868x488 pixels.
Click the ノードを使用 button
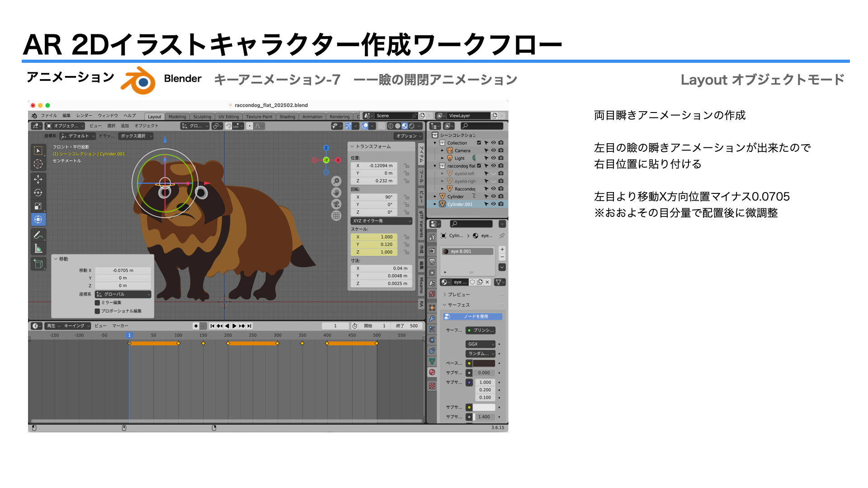(472, 317)
